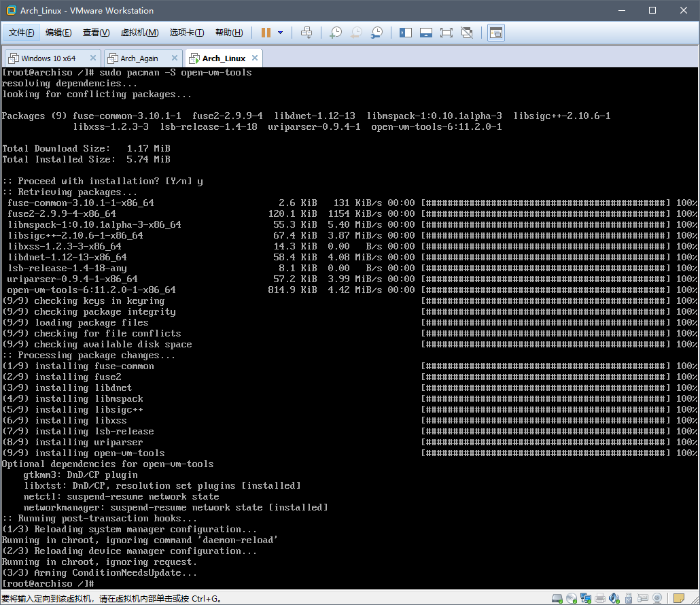Click the 'Total Download Size: 1.17 MiB' line

[x=86, y=148]
